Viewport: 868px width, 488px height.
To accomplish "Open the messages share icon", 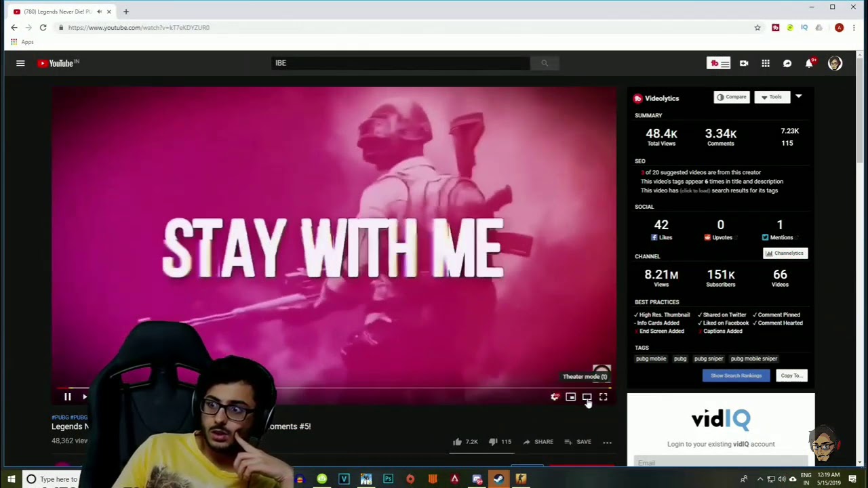I will click(787, 63).
